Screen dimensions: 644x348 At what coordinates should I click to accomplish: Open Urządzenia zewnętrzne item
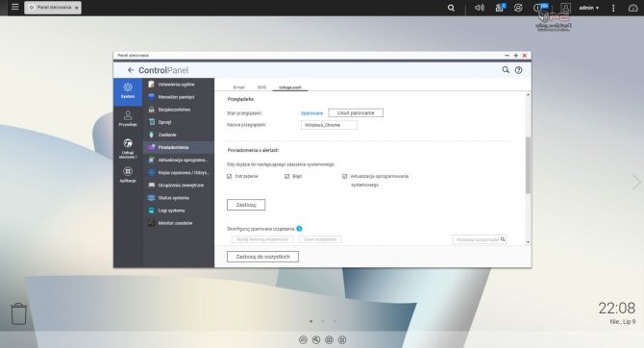[179, 186]
